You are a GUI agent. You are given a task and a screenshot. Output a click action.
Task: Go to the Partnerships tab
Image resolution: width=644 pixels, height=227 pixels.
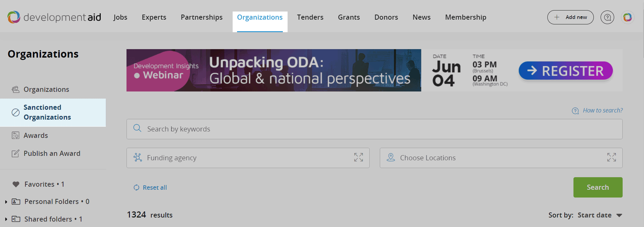click(202, 17)
